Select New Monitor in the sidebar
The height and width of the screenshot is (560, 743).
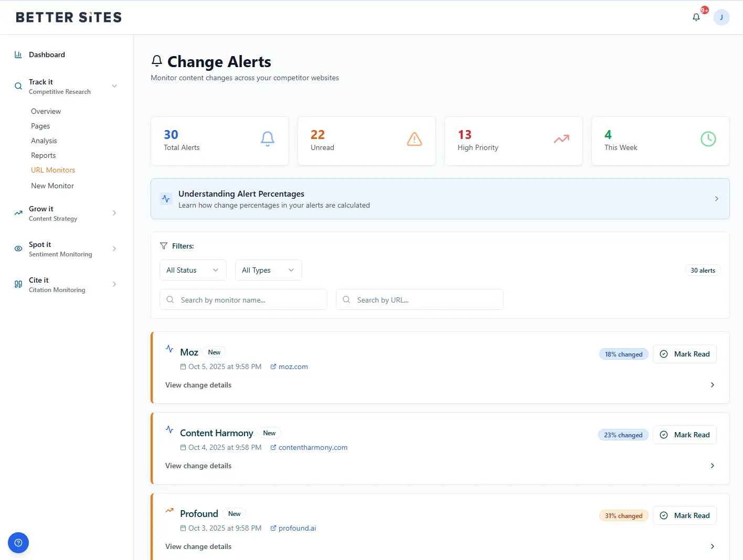[52, 186]
